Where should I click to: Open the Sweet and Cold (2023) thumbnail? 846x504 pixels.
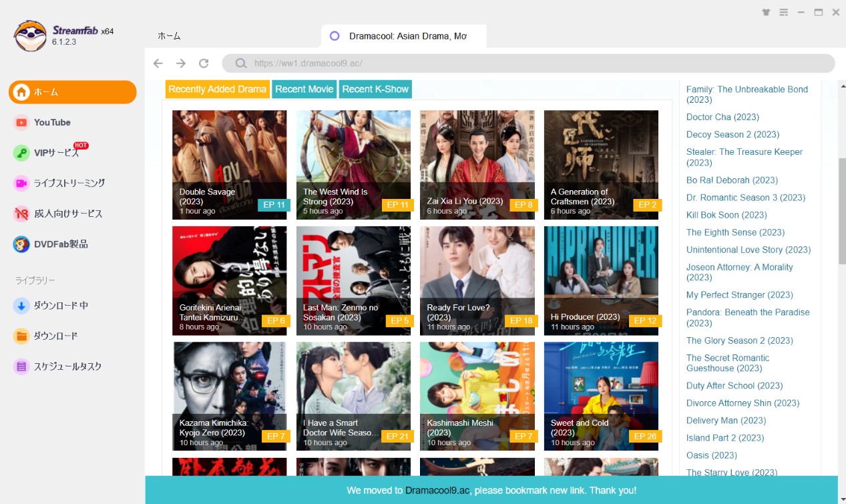pos(602,397)
